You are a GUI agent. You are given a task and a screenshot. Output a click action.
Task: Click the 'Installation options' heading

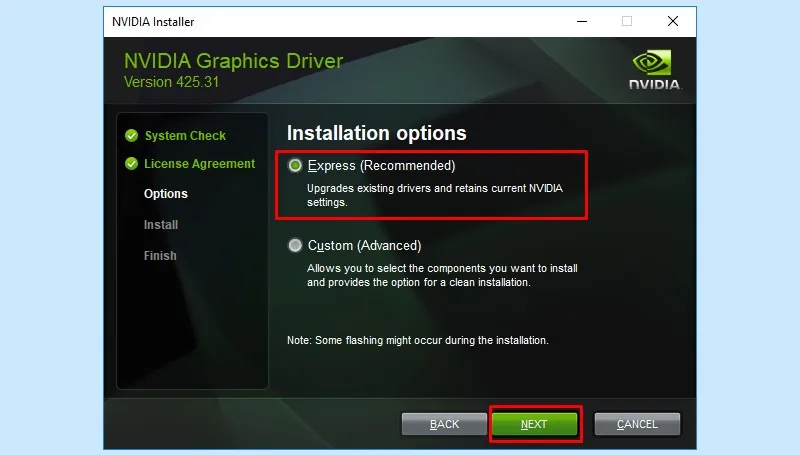point(377,133)
